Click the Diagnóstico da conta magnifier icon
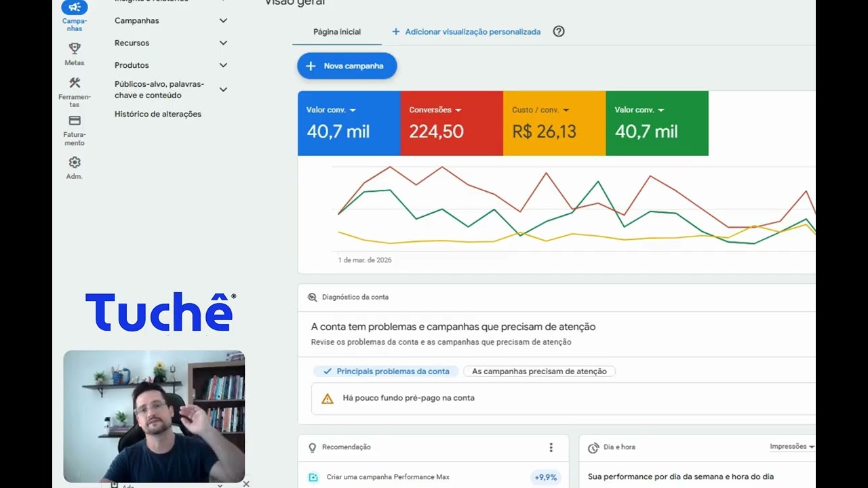Image resolution: width=868 pixels, height=488 pixels. [x=313, y=297]
